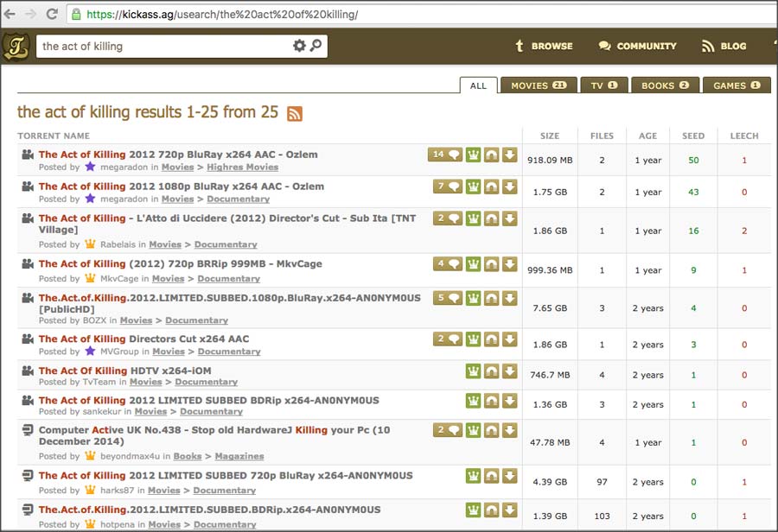This screenshot has height=532, width=778.
Task: Click magnet link for 720p BluRay Ozlem torrent
Action: pos(491,155)
